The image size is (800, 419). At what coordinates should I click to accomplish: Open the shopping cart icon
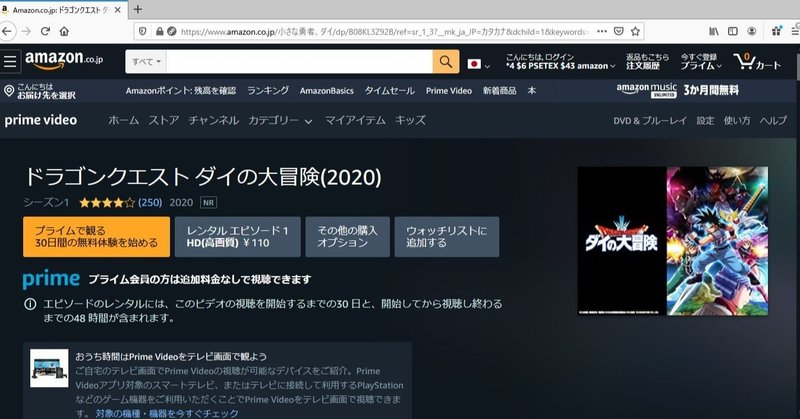coord(757,62)
